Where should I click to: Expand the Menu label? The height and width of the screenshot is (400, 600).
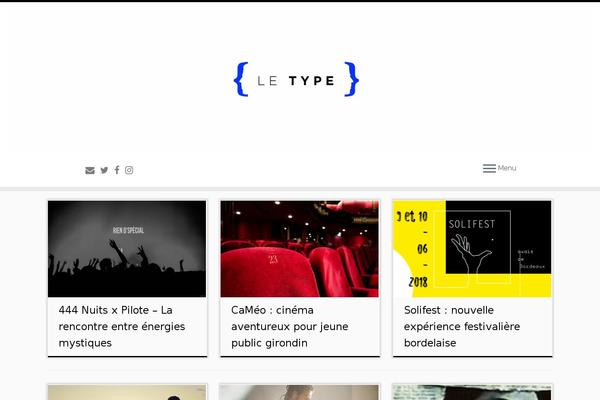(x=507, y=168)
